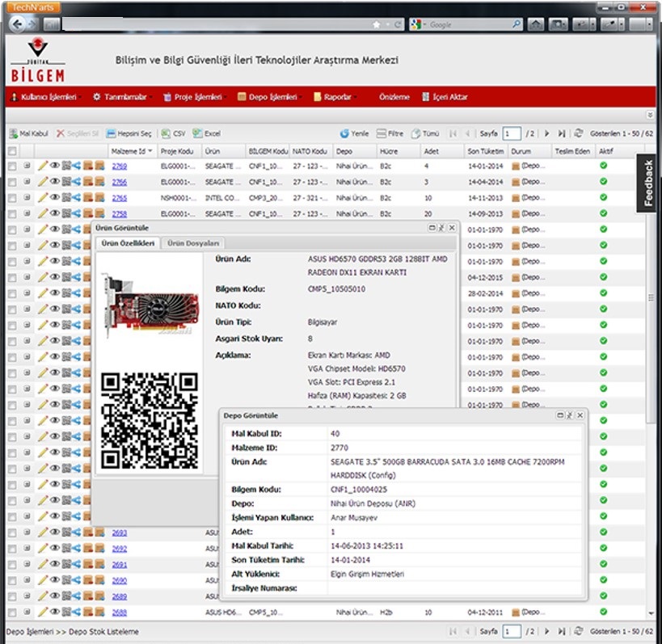
Task: Expand row 2758 details with plus
Action: (x=27, y=213)
